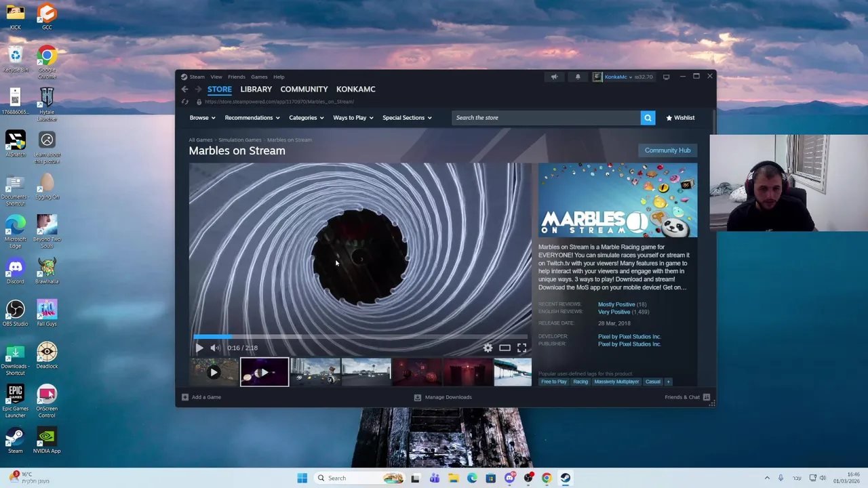Show hidden system tray icons
The image size is (868, 488).
pos(767,478)
